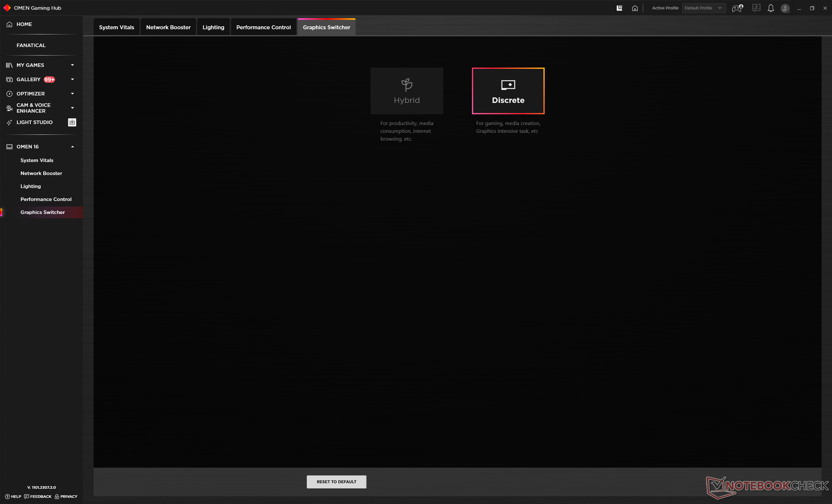Switch to the Performance Control tab
Image resolution: width=832 pixels, height=504 pixels.
coord(263,27)
